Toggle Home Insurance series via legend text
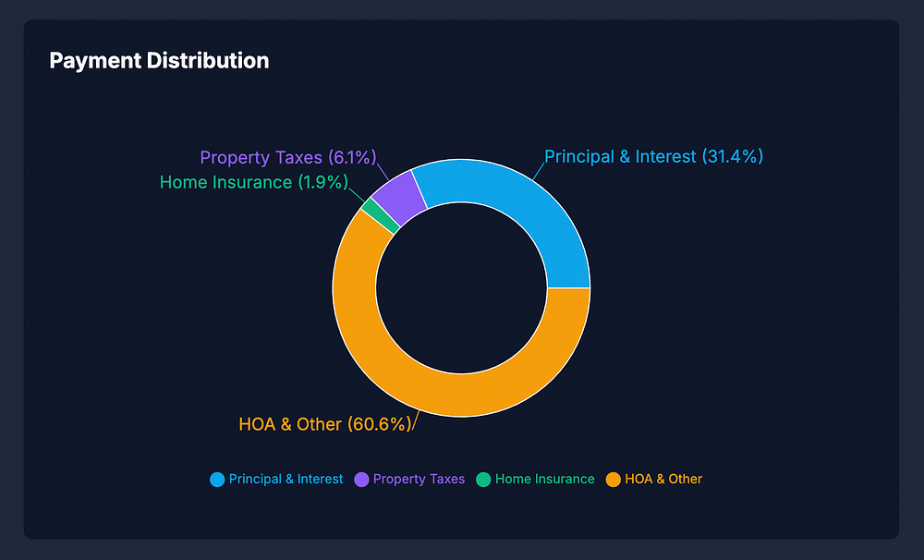 tap(544, 480)
